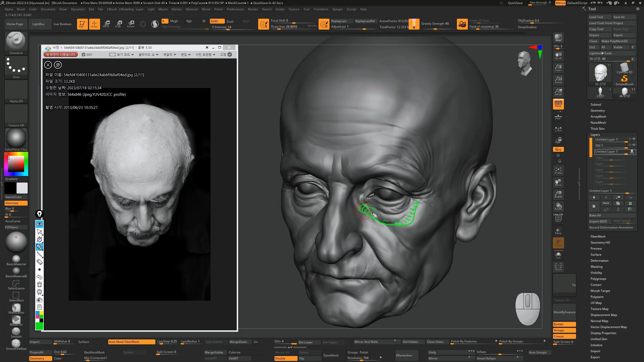Open the Zplugin menu
This screenshot has height=362, width=644.
coord(337,9)
